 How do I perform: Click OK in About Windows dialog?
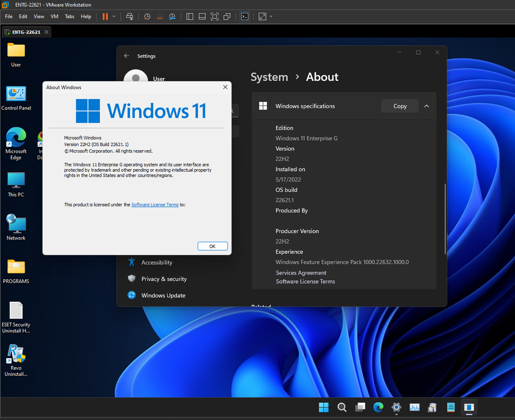pos(213,246)
